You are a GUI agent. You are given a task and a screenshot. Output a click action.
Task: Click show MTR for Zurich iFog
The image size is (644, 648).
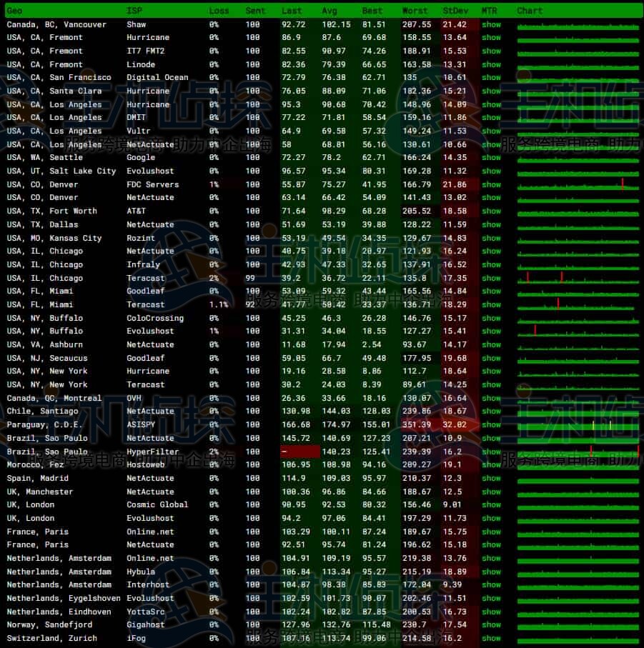(491, 639)
